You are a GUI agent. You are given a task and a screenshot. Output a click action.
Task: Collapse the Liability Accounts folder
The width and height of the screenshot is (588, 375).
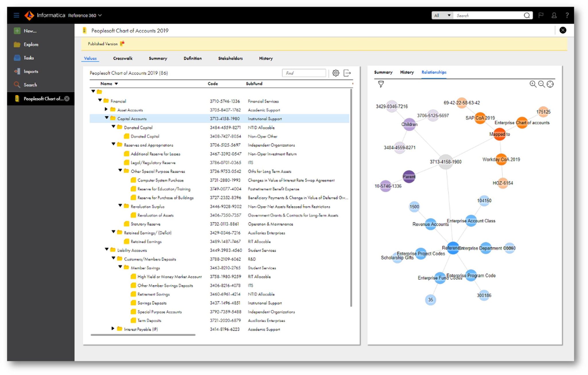click(107, 249)
